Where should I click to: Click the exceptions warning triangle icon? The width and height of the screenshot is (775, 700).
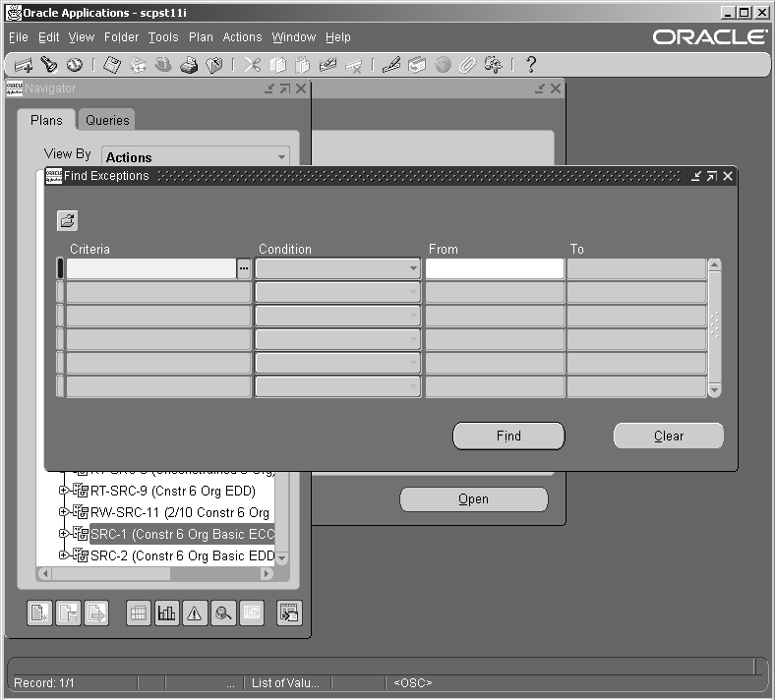click(x=195, y=613)
